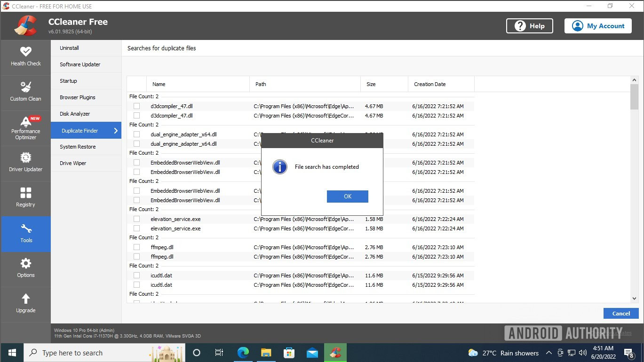Sort the list by Size column header

click(371, 84)
